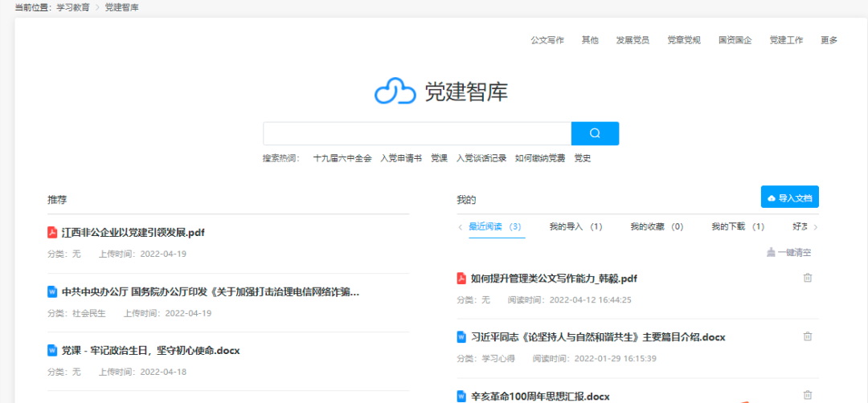868x403 pixels.
Task: Click Word icon beside 习近平同志《论坚持人与自然和谐共生》 document
Action: (x=461, y=336)
